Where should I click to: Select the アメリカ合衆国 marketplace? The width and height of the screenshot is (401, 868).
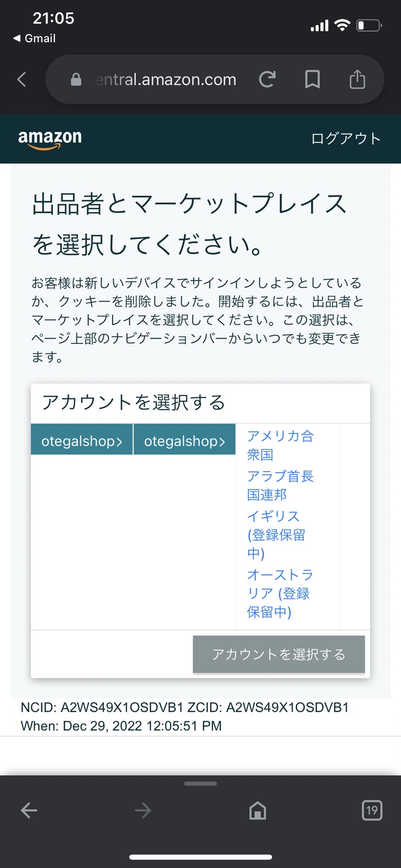point(280,445)
